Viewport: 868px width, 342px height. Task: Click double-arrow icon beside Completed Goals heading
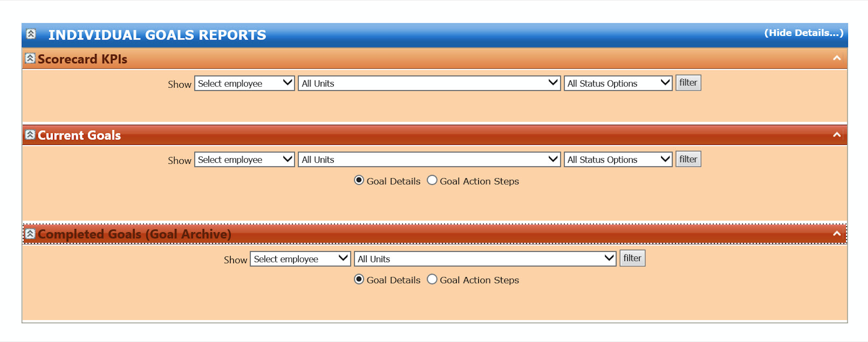(30, 234)
